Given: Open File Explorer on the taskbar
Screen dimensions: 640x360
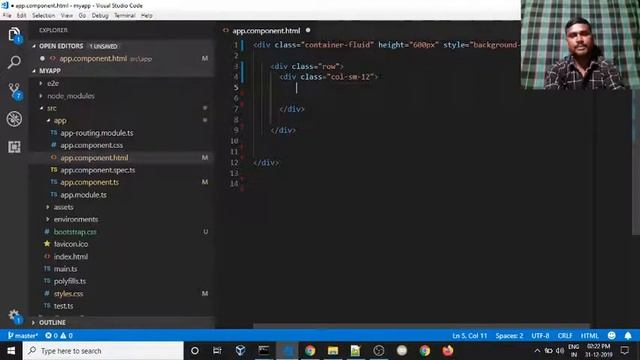Looking at the screenshot, I should tap(333, 351).
